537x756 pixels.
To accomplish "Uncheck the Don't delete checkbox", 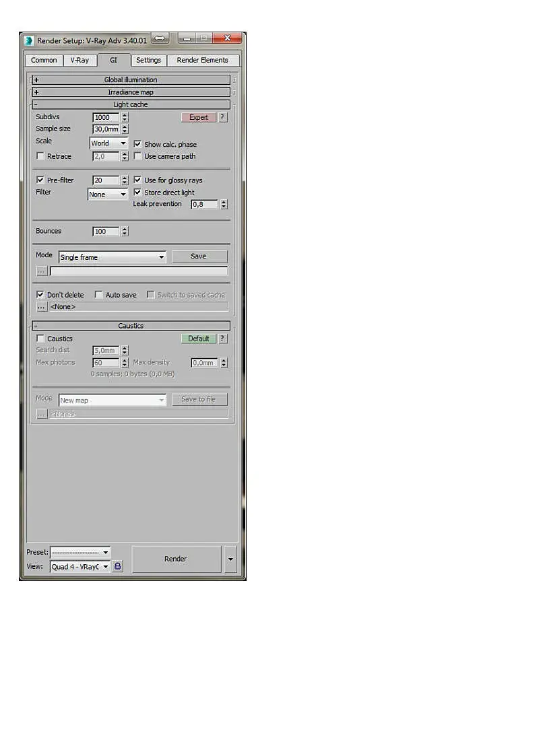I will 40,295.
